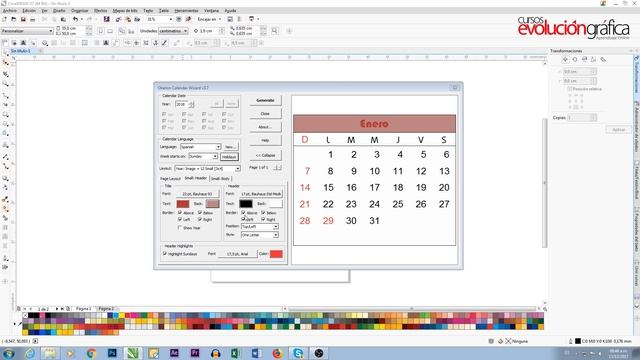Select the Pick tool in toolbox
This screenshot has height=360, width=640.
(5, 53)
